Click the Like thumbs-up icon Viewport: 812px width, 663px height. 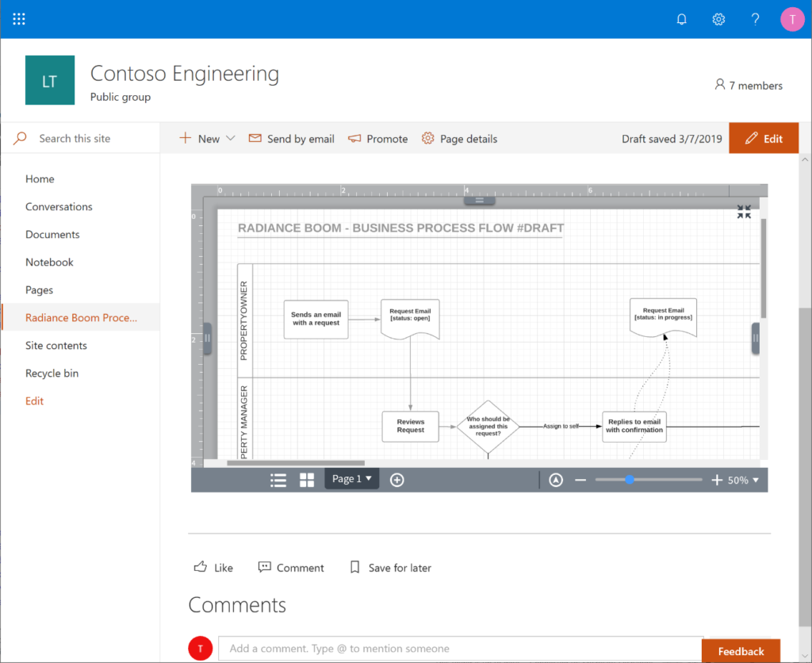pyautogui.click(x=201, y=567)
